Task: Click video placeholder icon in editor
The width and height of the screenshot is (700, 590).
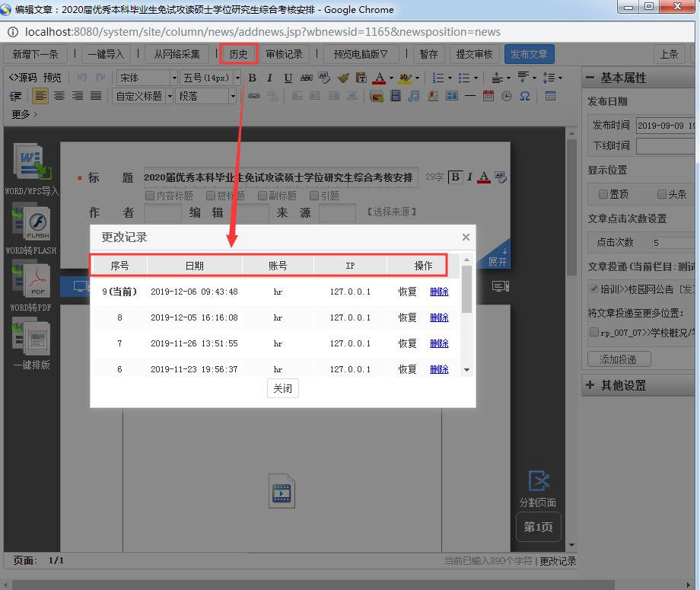Action: pos(282,491)
